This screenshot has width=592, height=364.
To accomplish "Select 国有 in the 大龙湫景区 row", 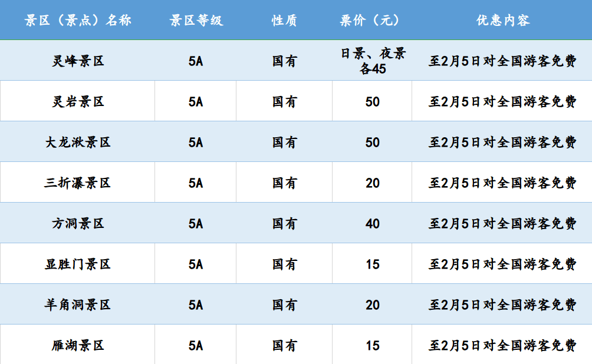I will pos(284,142).
